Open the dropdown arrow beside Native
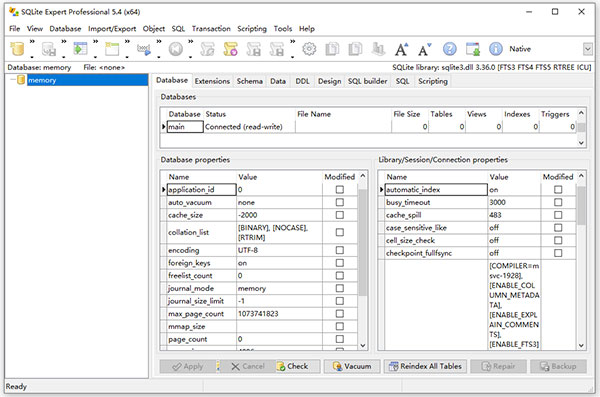Image resolution: width=600 pixels, height=397 pixels. pos(588,49)
